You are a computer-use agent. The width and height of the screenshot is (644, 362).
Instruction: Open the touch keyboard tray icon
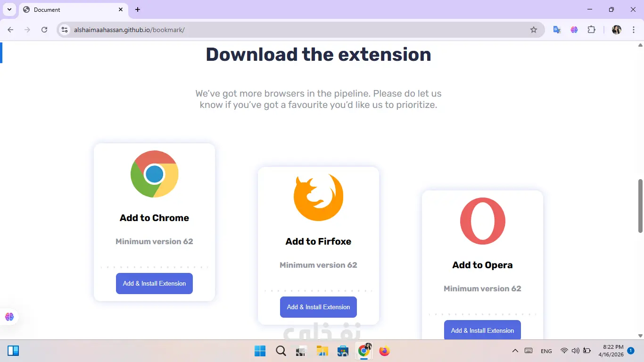coord(528,351)
